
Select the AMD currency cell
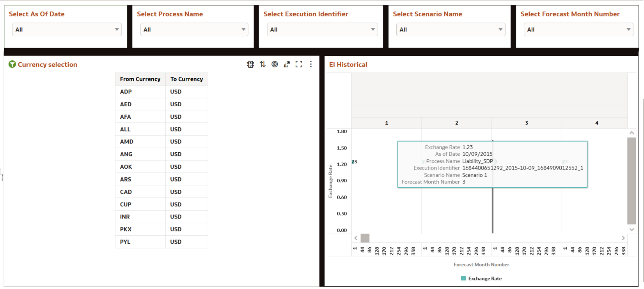(140, 142)
